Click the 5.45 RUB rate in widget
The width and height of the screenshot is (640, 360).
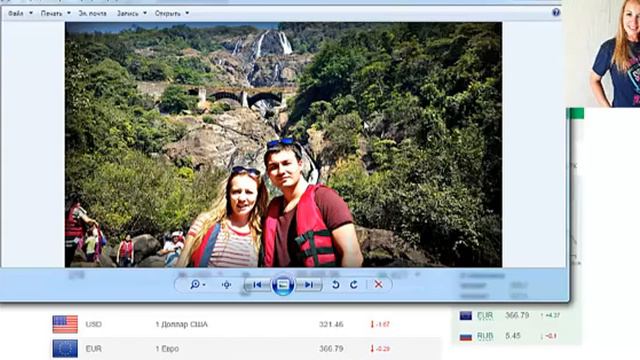pos(513,336)
